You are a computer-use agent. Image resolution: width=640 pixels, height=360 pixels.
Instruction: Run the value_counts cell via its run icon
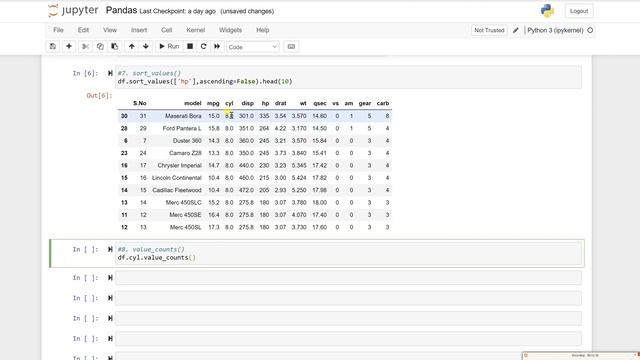point(110,249)
